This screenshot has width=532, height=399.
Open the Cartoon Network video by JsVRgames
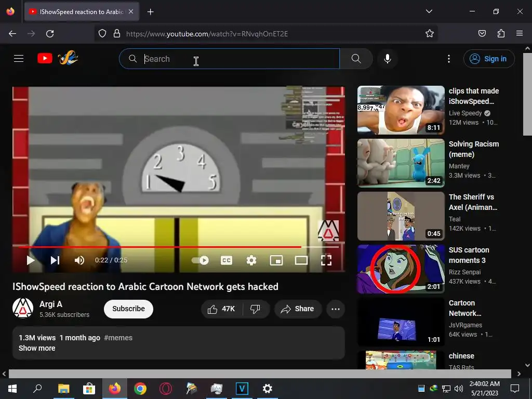click(x=401, y=322)
